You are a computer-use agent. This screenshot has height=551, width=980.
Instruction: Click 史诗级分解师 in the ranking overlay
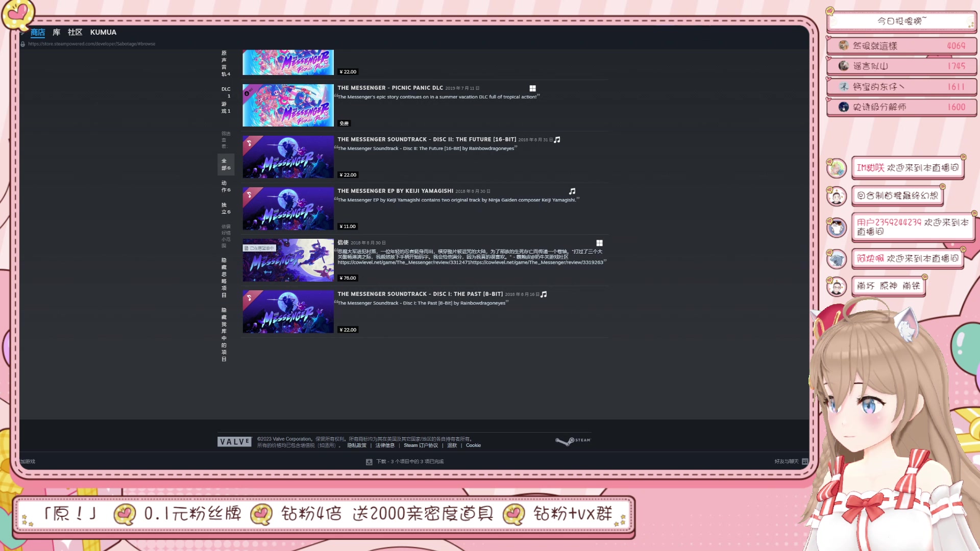point(879,107)
